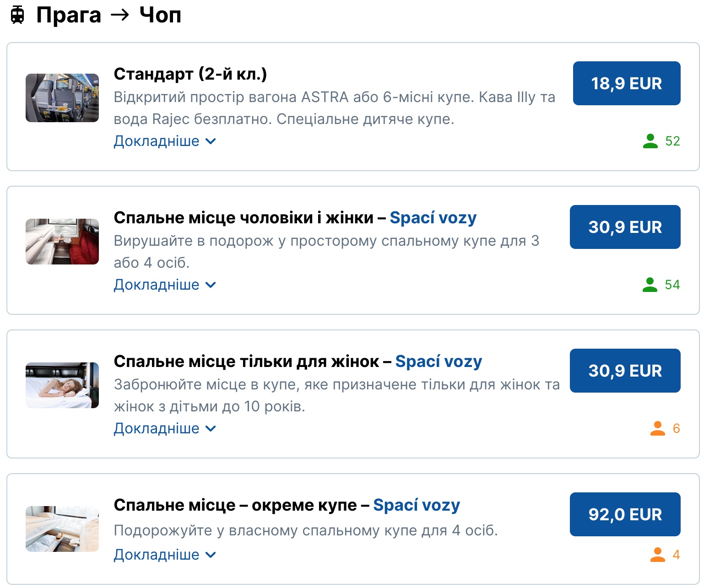Click orange person icon for private compartment
704x588 pixels.
pyautogui.click(x=657, y=555)
